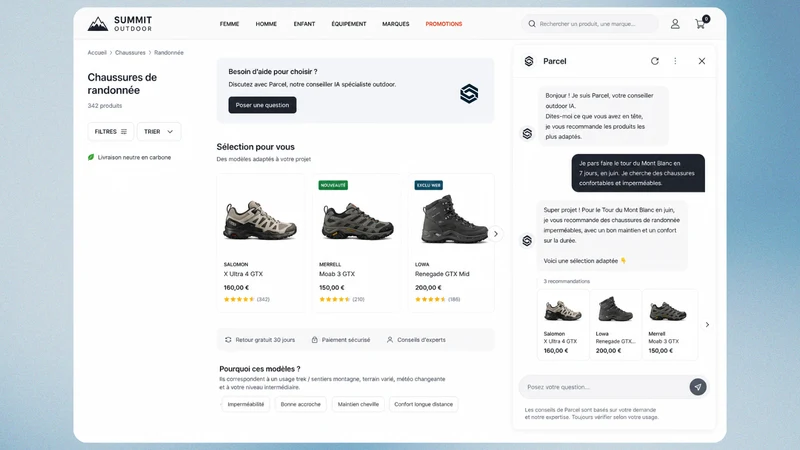
Task: Click the X Ultra 4 GTX product title
Action: [243, 274]
